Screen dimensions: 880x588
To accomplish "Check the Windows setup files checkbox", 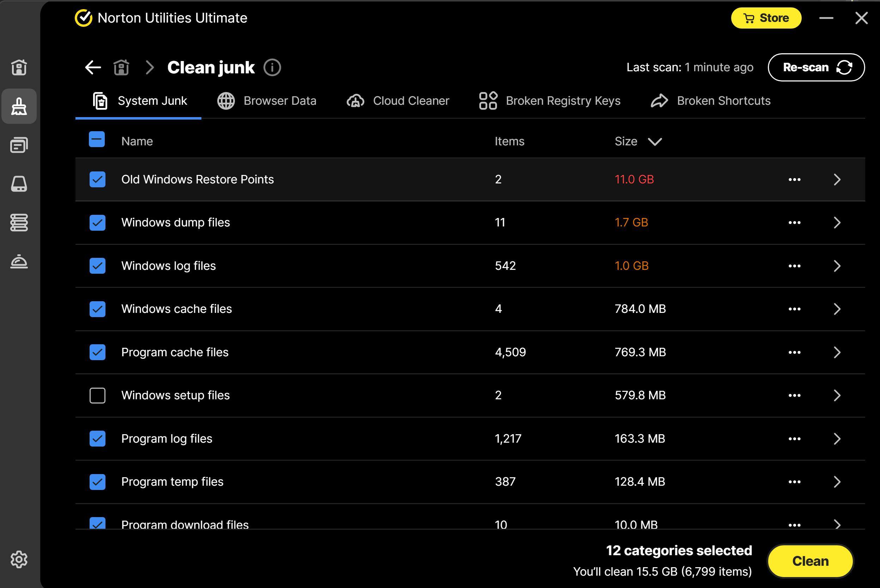I will 97,395.
